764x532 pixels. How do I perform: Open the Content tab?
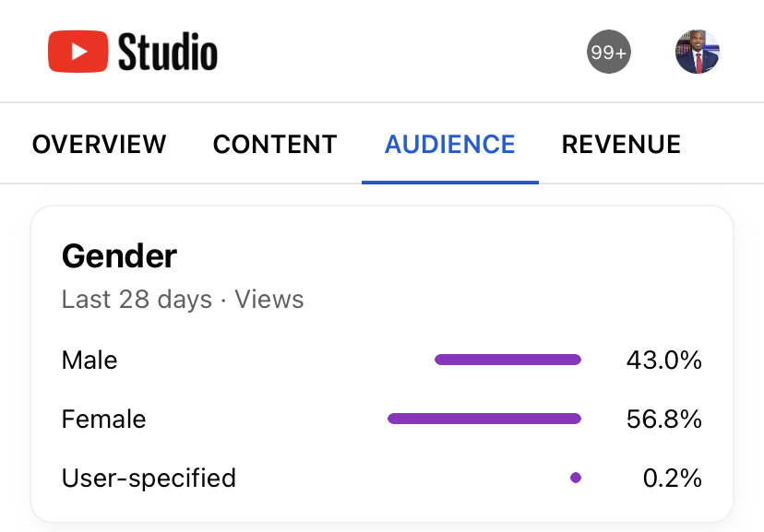point(275,145)
